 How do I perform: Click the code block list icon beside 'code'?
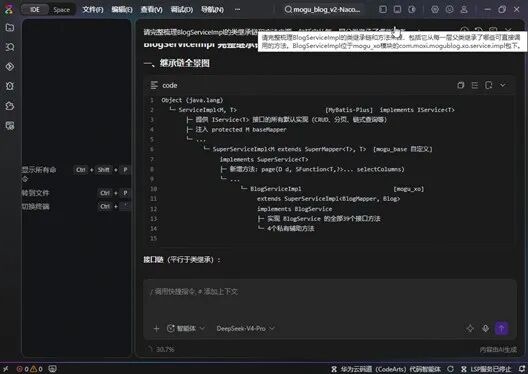click(x=154, y=85)
